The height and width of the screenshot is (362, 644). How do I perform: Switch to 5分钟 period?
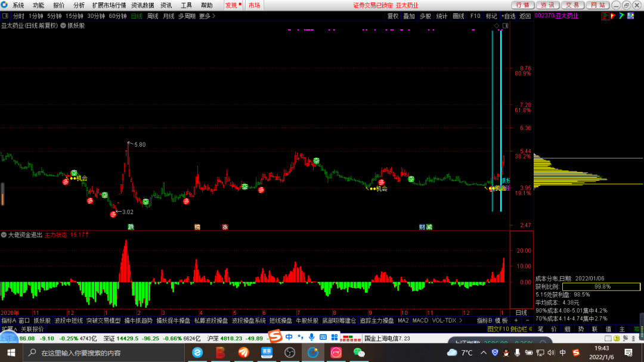(x=54, y=16)
